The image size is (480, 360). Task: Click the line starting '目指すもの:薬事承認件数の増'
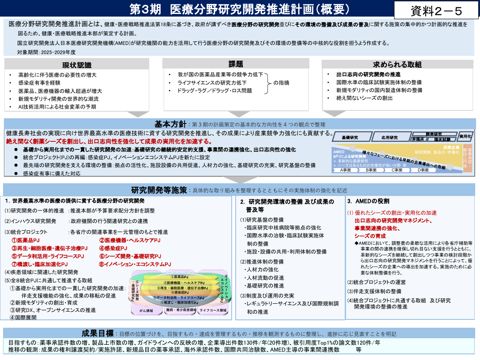pyautogui.click(x=194, y=342)
